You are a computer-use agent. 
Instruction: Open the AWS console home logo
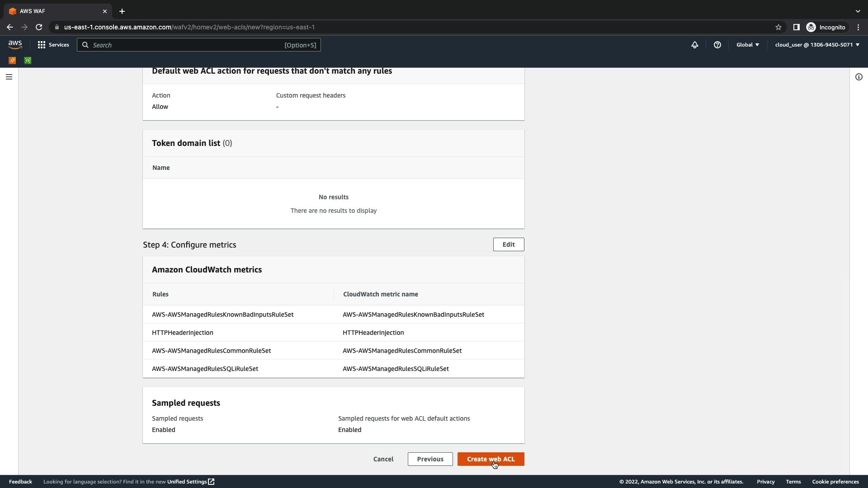click(15, 44)
